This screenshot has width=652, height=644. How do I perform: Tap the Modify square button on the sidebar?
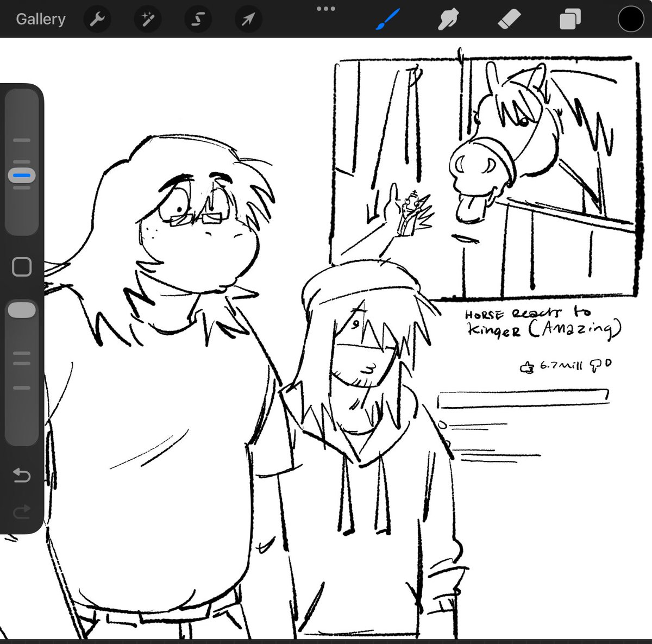(x=21, y=266)
